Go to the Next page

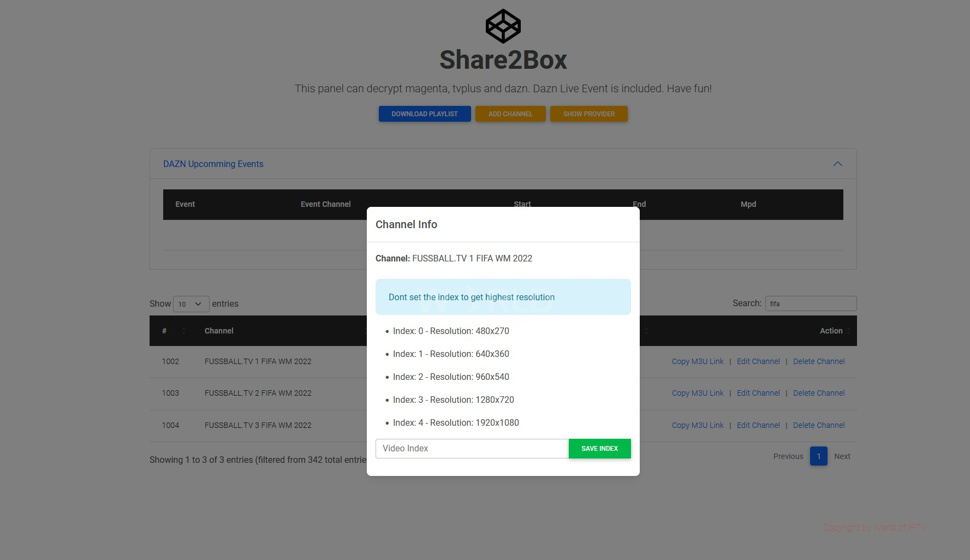click(x=842, y=456)
